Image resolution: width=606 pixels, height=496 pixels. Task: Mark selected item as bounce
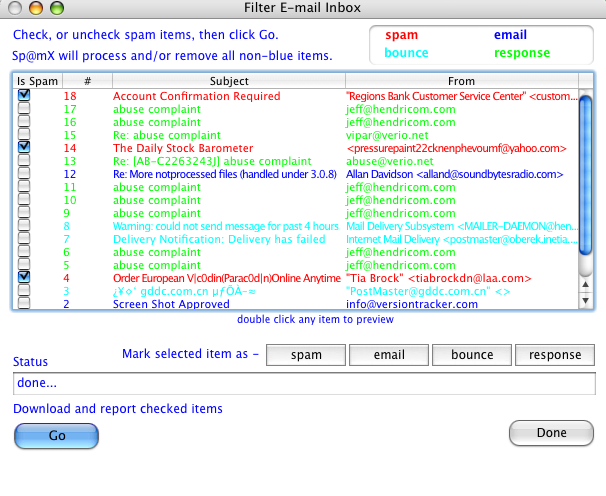pyautogui.click(x=471, y=355)
